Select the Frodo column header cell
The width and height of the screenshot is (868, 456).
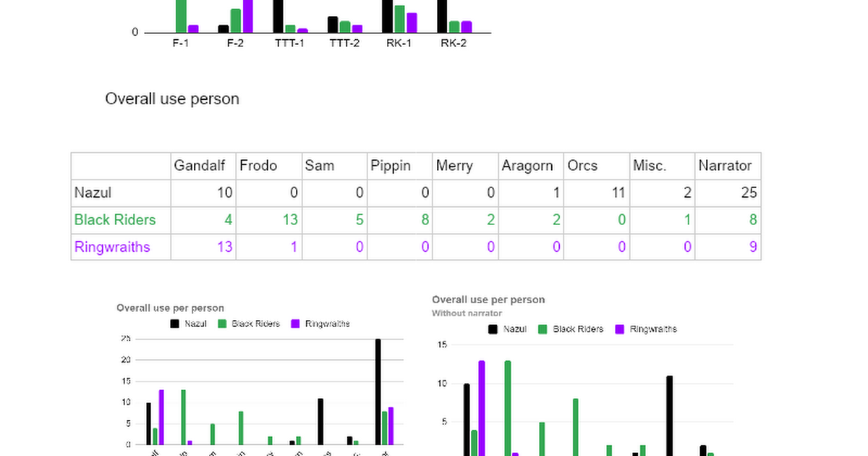click(269, 166)
